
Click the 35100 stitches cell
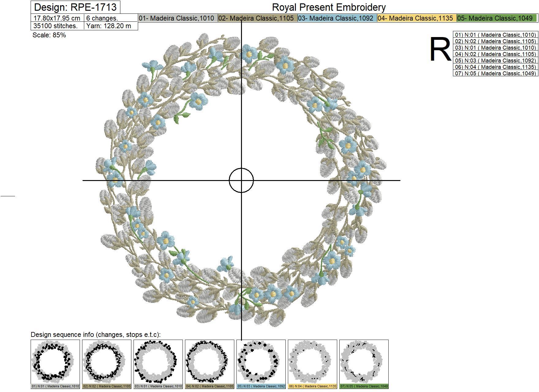point(57,26)
